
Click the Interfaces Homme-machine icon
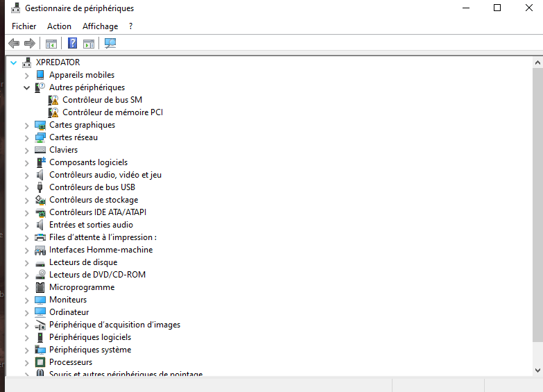point(40,250)
